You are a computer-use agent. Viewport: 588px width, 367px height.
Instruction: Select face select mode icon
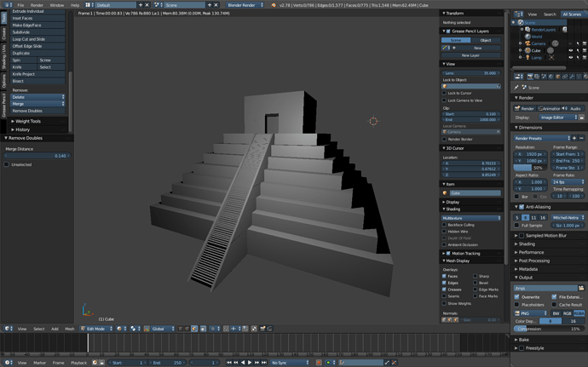(194, 329)
